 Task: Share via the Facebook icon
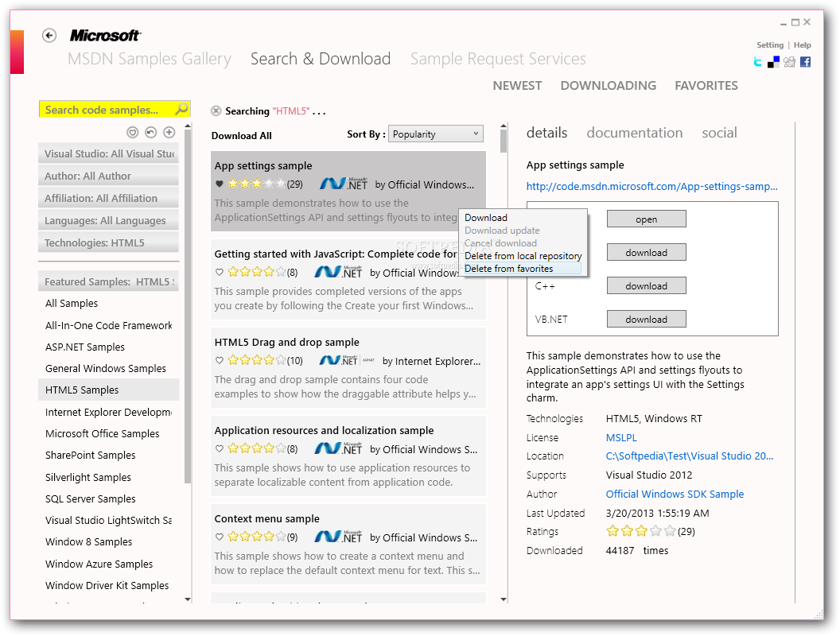point(805,61)
